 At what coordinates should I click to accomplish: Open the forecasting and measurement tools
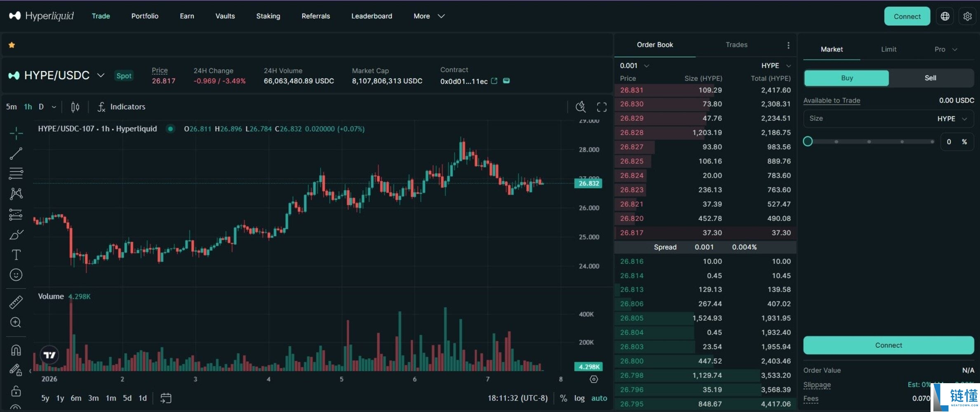point(16,214)
